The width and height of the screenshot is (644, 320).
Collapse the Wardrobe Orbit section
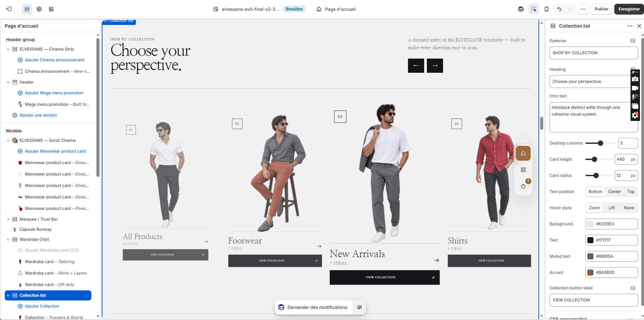pos(8,239)
